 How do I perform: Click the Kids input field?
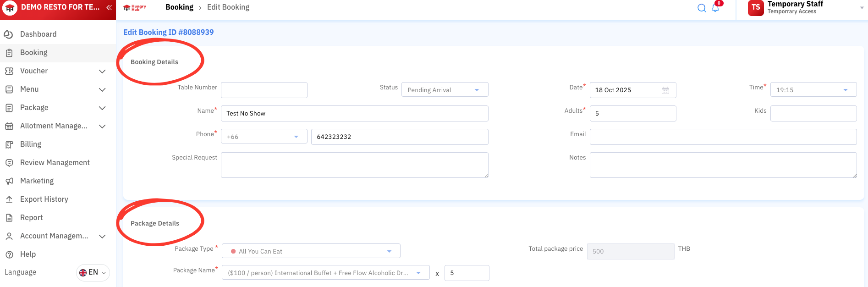tap(813, 113)
